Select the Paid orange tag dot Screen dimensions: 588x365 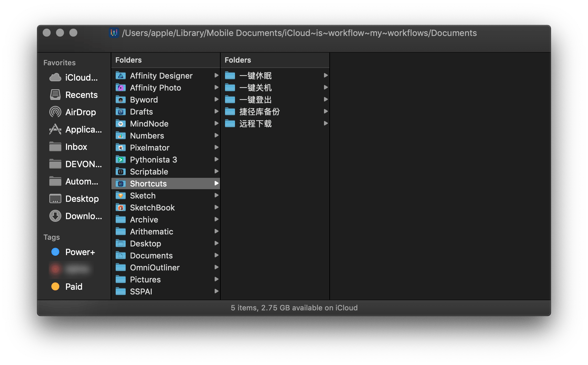click(x=55, y=287)
